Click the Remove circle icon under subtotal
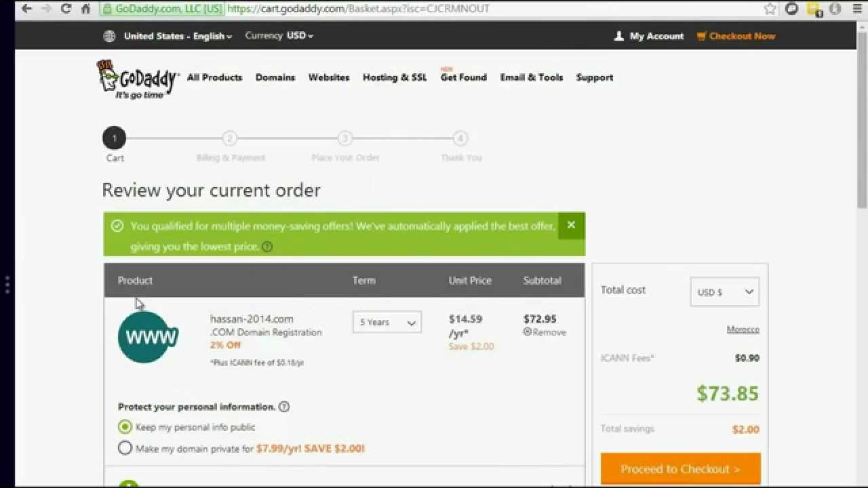Screen dimensions: 868x488 [528, 332]
